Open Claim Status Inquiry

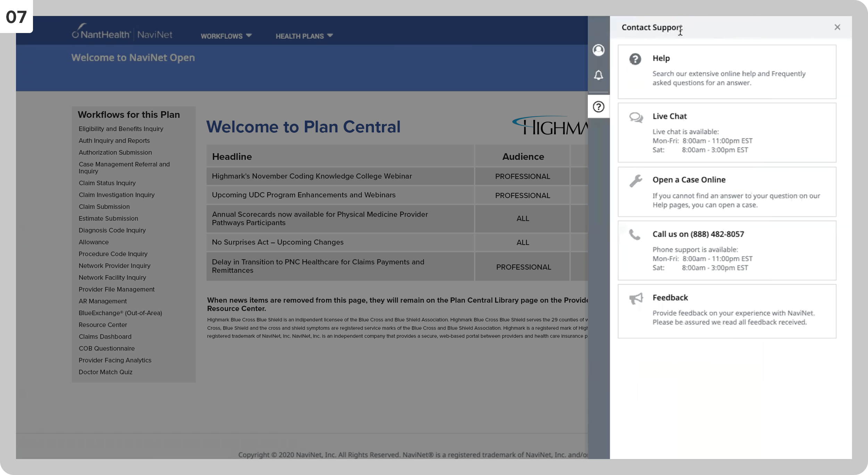tap(107, 183)
